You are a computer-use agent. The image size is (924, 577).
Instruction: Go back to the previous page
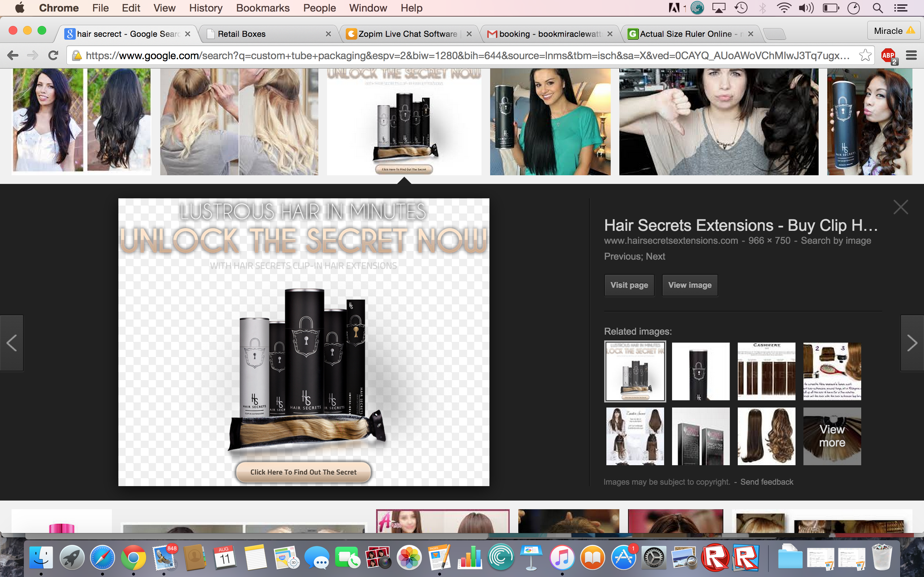[13, 56]
